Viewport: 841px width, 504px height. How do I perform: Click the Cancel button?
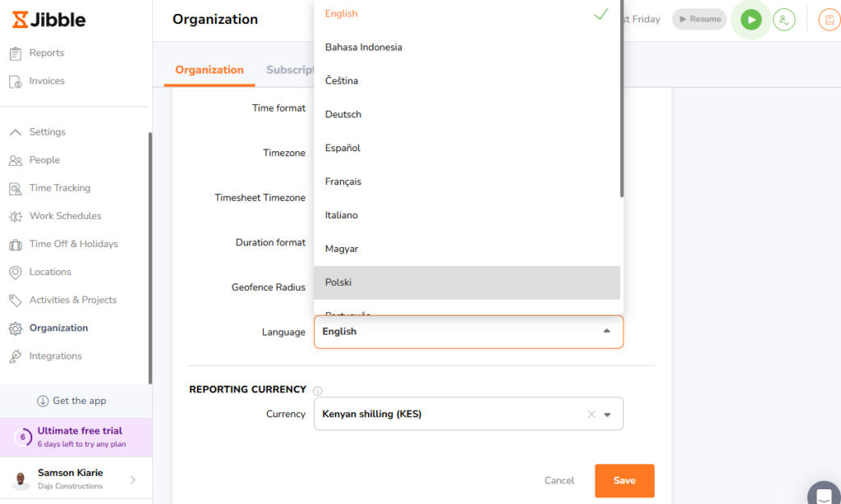pyautogui.click(x=558, y=480)
